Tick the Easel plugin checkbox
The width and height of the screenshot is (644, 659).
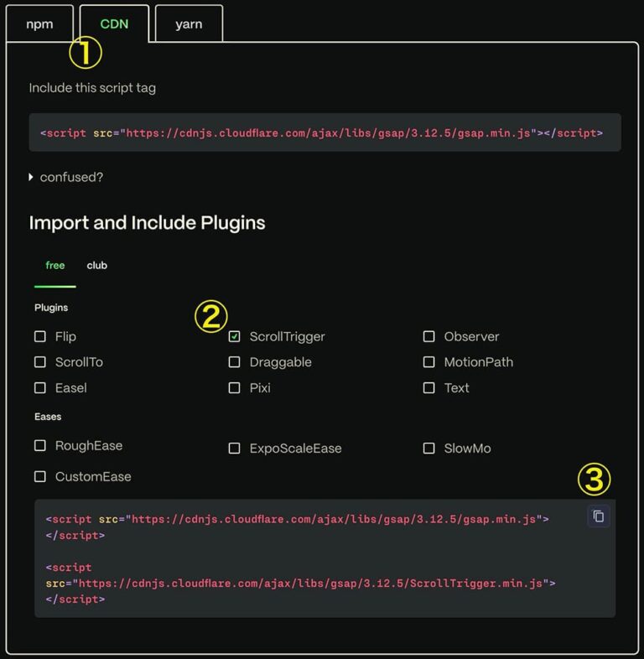coord(40,388)
